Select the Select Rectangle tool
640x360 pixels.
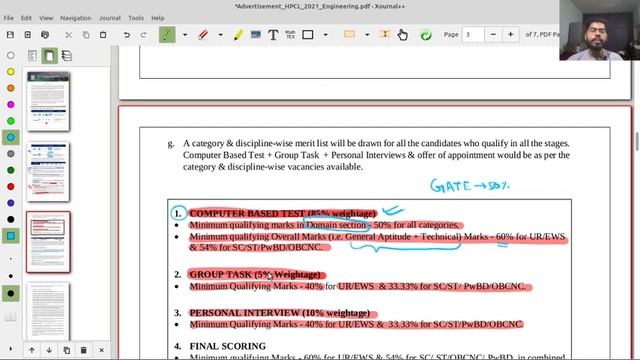coord(349,35)
